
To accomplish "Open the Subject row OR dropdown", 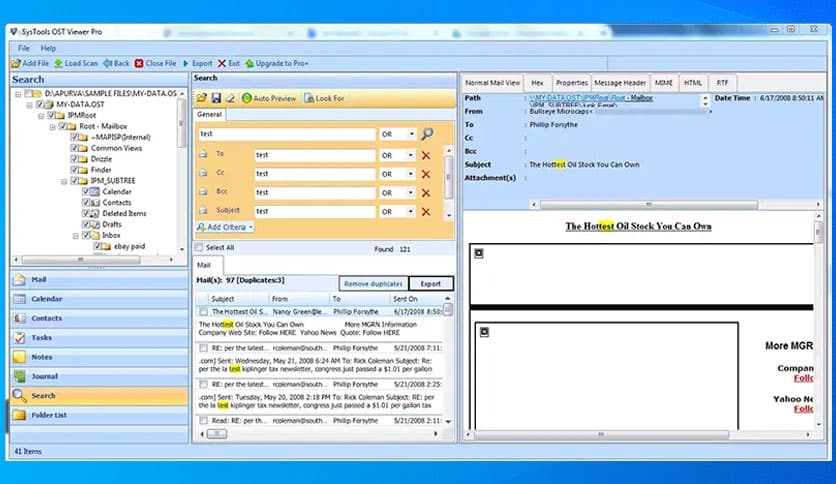I will point(411,212).
